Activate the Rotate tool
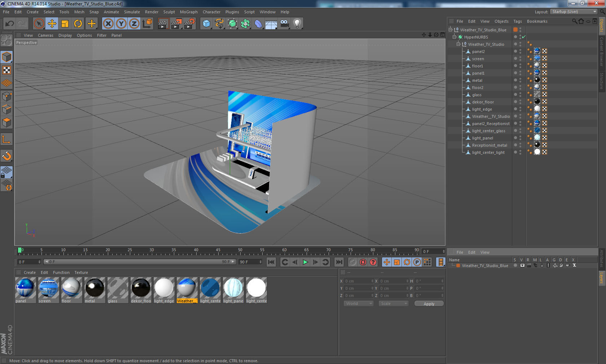Screen dimensions: 606x364 78,24
